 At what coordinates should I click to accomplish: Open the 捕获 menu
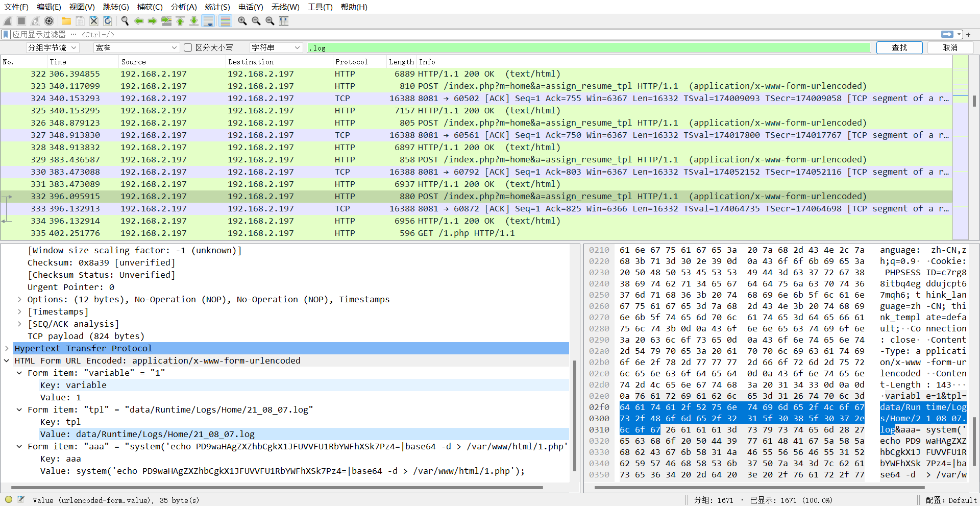coord(150,7)
